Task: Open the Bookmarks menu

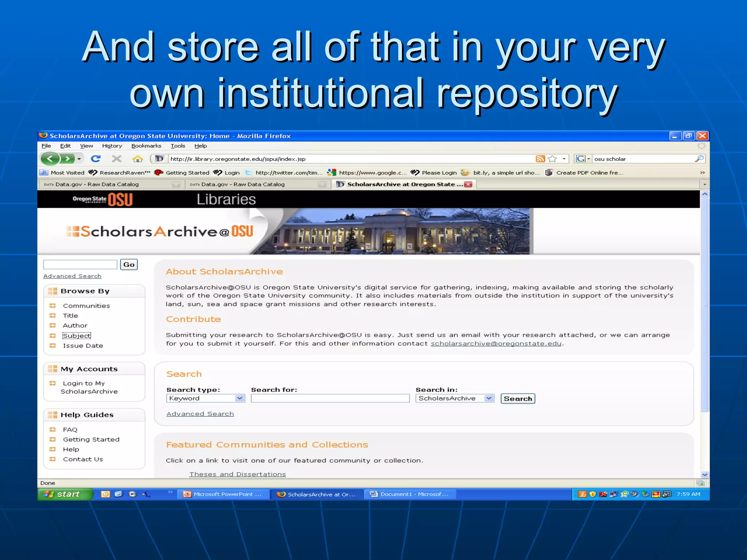Action: coord(146,145)
